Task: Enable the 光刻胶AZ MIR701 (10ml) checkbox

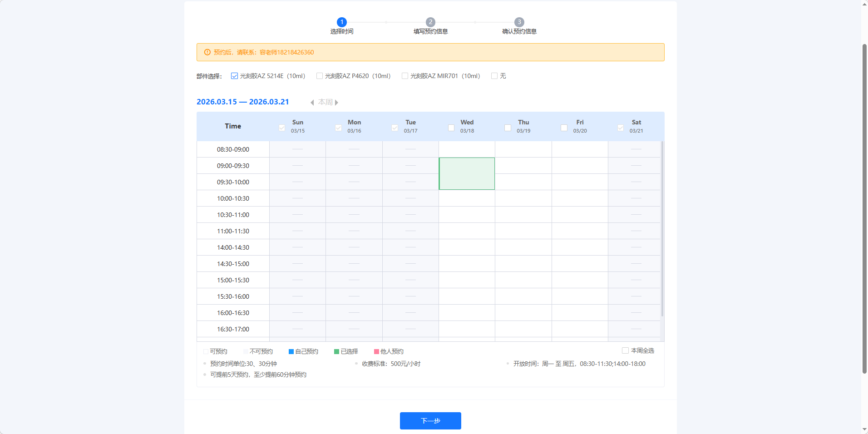Action: tap(405, 76)
